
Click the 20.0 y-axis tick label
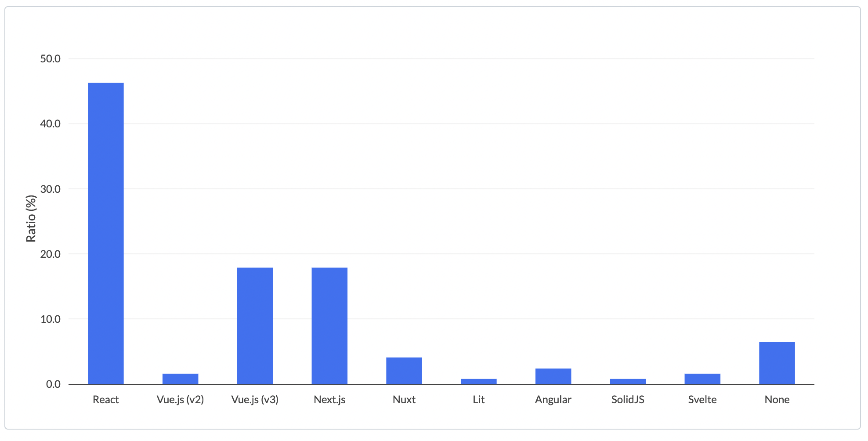pos(51,254)
